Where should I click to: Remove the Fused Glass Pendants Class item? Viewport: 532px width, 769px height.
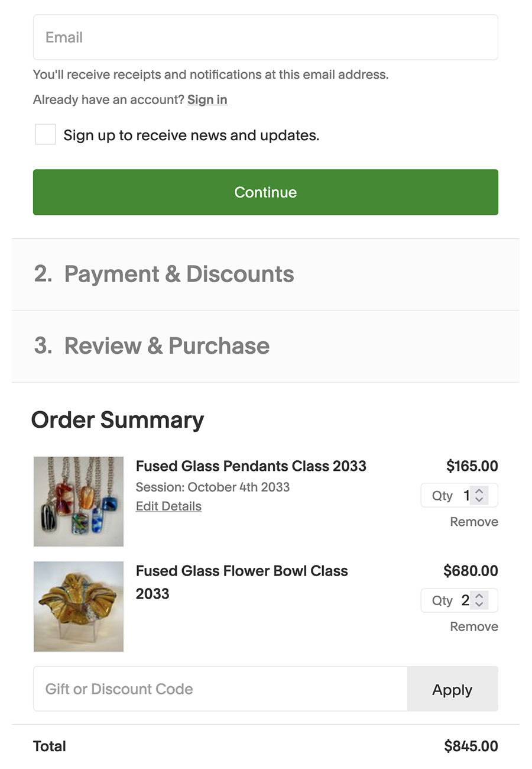pos(473,522)
